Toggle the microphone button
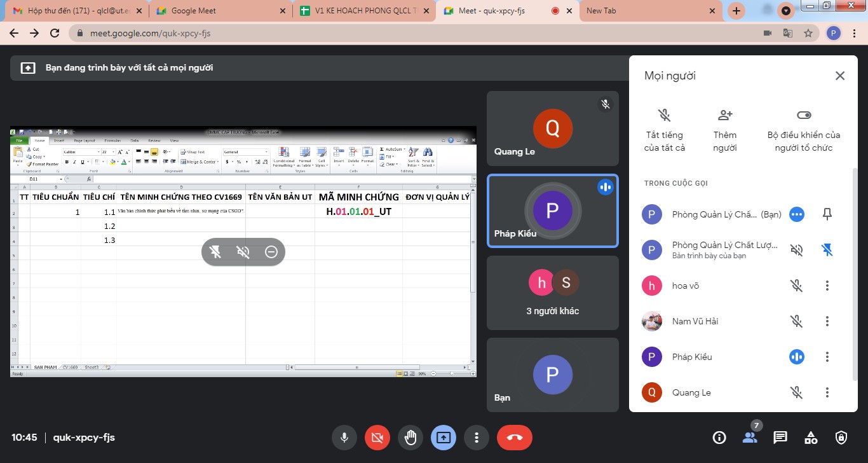This screenshot has height=463, width=868. (344, 438)
